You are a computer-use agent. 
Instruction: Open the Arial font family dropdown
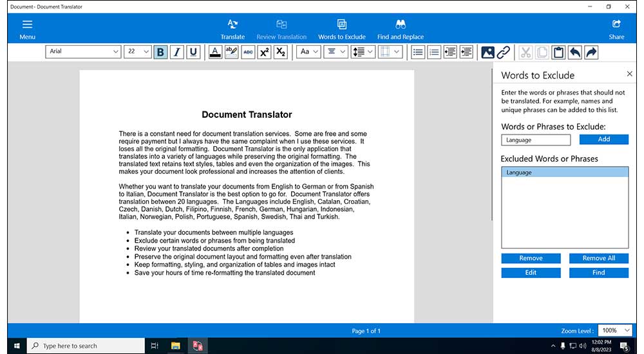[83, 51]
